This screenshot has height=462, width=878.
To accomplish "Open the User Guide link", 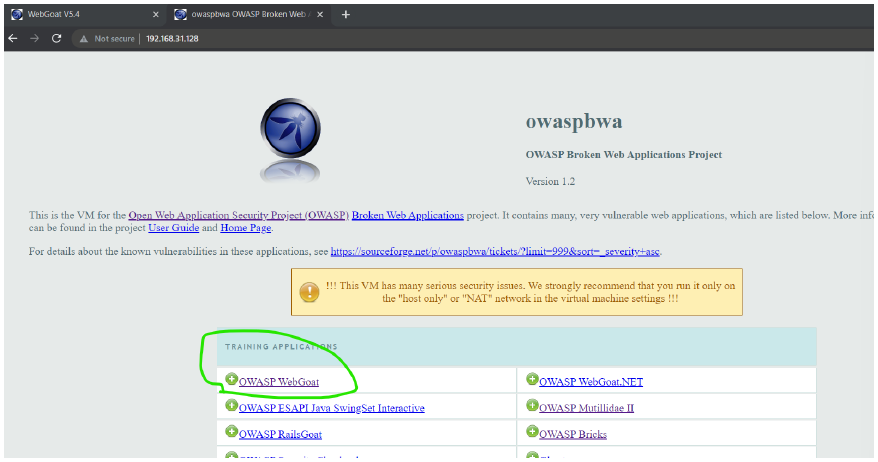I will click(x=174, y=228).
